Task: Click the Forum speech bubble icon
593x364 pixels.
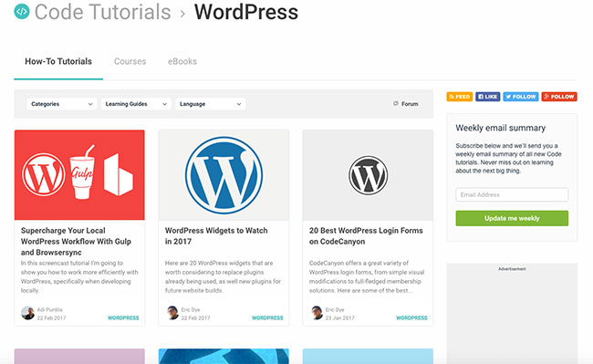Action: pyautogui.click(x=396, y=103)
